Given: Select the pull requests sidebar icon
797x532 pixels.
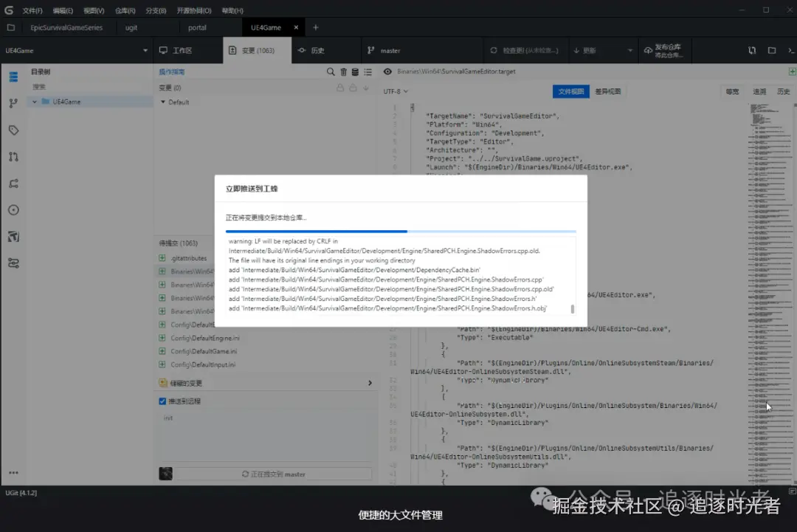Looking at the screenshot, I should tap(14, 156).
